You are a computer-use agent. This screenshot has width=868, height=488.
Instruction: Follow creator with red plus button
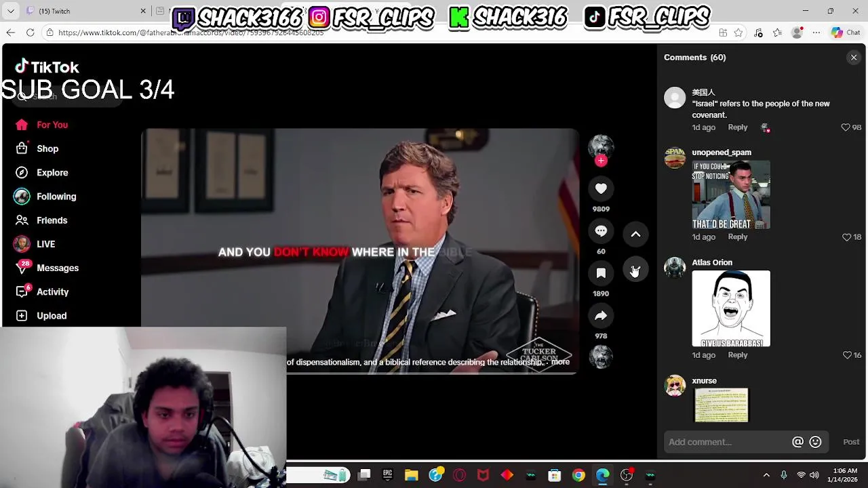[x=601, y=161]
